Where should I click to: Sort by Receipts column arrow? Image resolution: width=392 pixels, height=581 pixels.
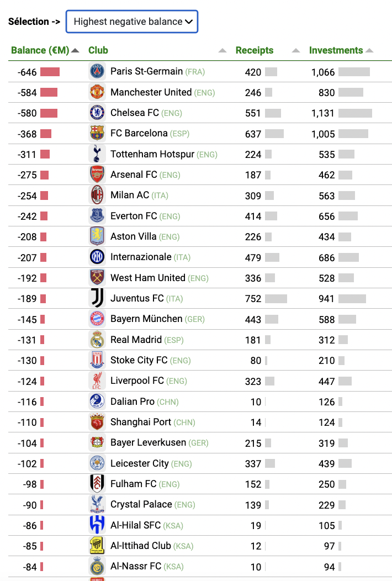(x=296, y=50)
